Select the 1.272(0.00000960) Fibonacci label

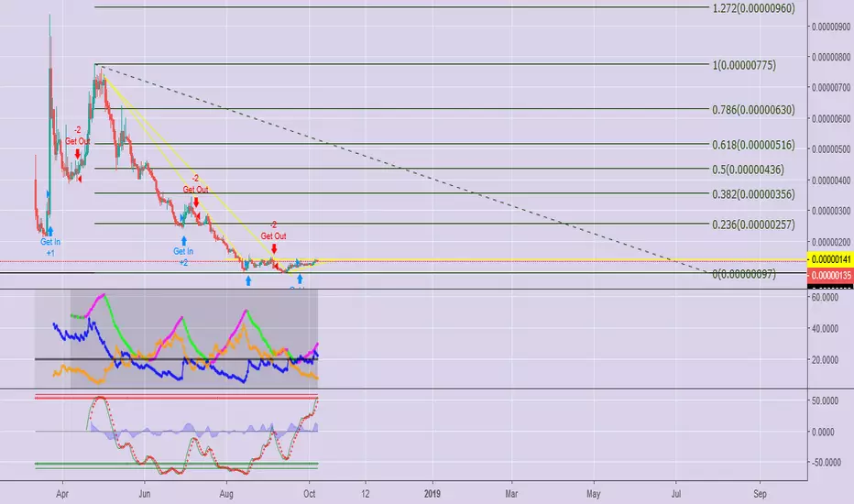[x=753, y=8]
